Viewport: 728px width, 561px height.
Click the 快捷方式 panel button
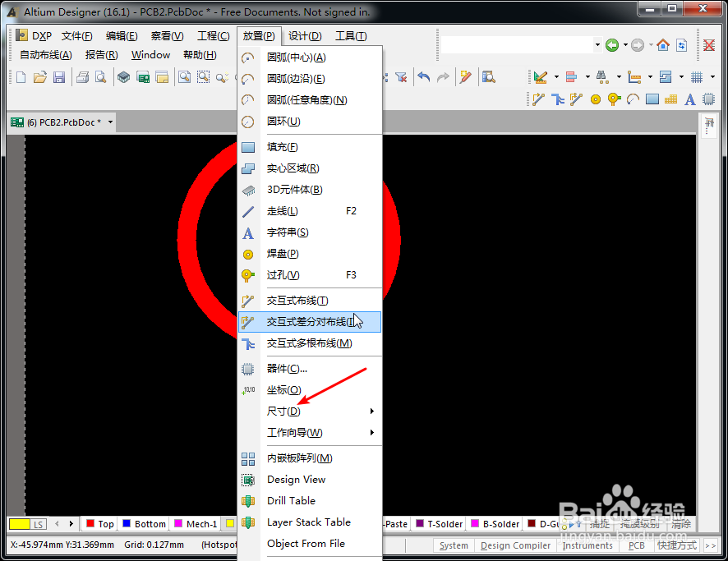(677, 545)
